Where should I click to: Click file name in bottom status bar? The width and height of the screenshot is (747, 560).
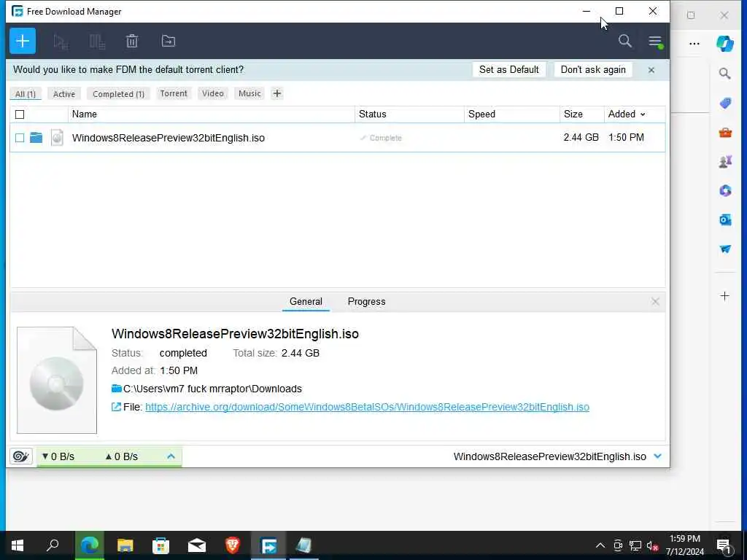pyautogui.click(x=550, y=456)
